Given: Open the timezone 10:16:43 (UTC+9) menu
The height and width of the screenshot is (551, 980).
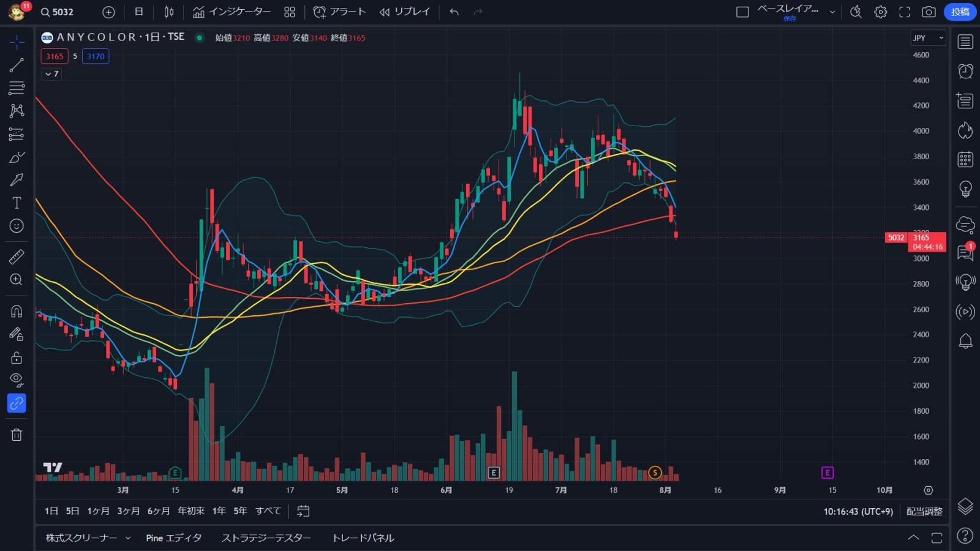Looking at the screenshot, I should tap(858, 511).
